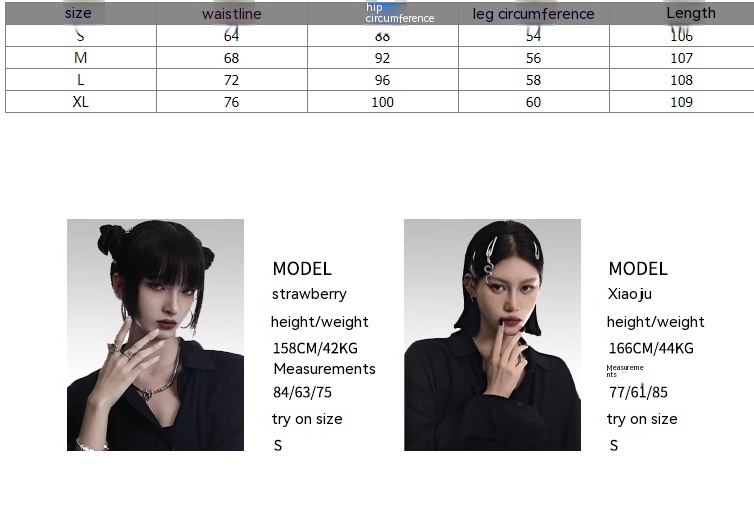754x522 pixels.
Task: Click the L length value 108
Action: pos(681,80)
